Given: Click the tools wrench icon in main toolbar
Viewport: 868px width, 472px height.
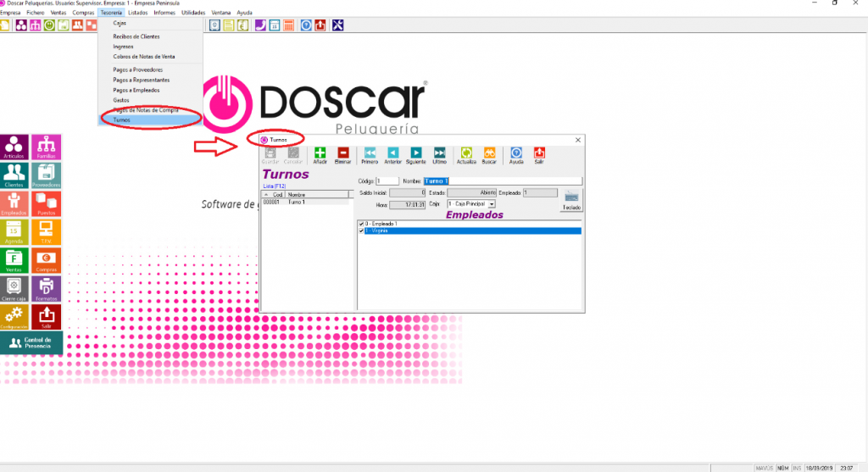Looking at the screenshot, I should (337, 25).
